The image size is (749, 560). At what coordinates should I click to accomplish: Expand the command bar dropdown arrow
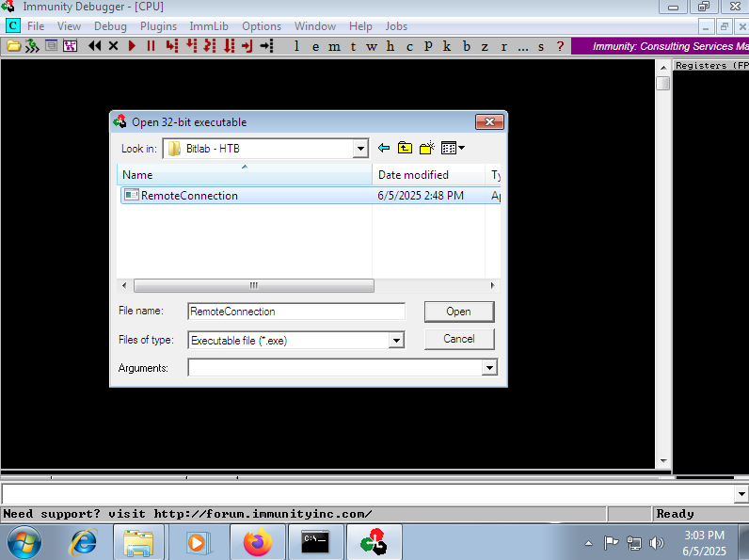tap(741, 494)
